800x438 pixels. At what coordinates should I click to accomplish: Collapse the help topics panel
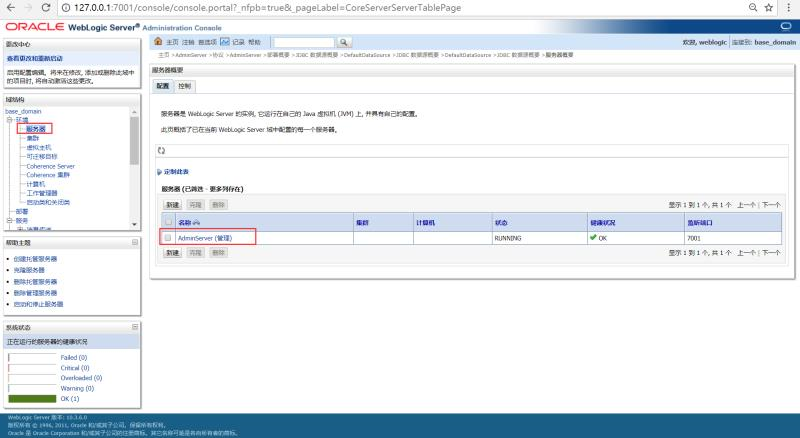135,242
